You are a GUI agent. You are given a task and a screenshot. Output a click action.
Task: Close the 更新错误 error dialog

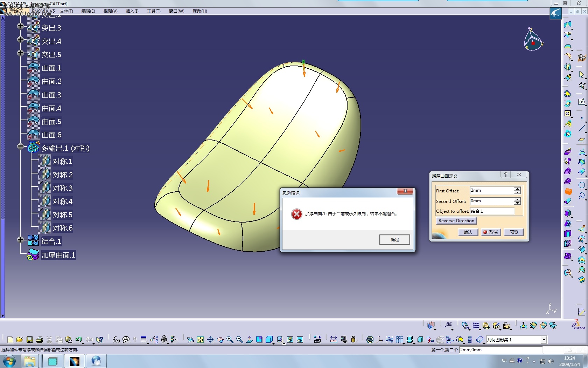coord(405,191)
